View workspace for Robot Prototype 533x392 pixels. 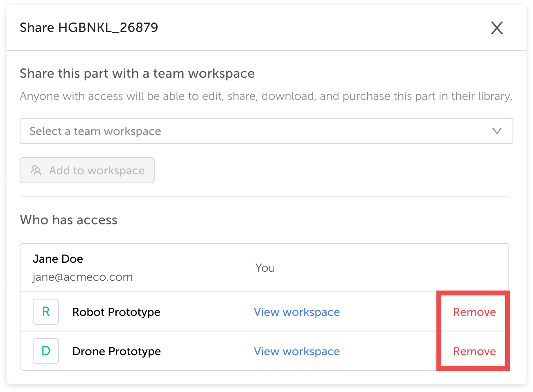point(296,312)
